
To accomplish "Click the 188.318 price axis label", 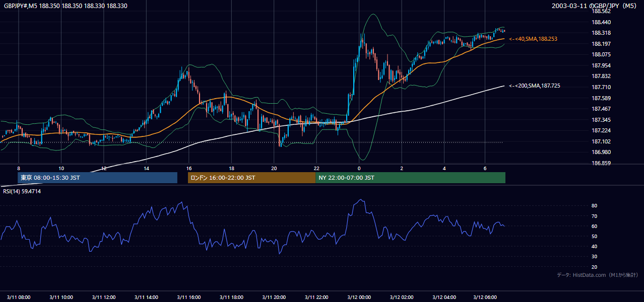I will pos(601,33).
